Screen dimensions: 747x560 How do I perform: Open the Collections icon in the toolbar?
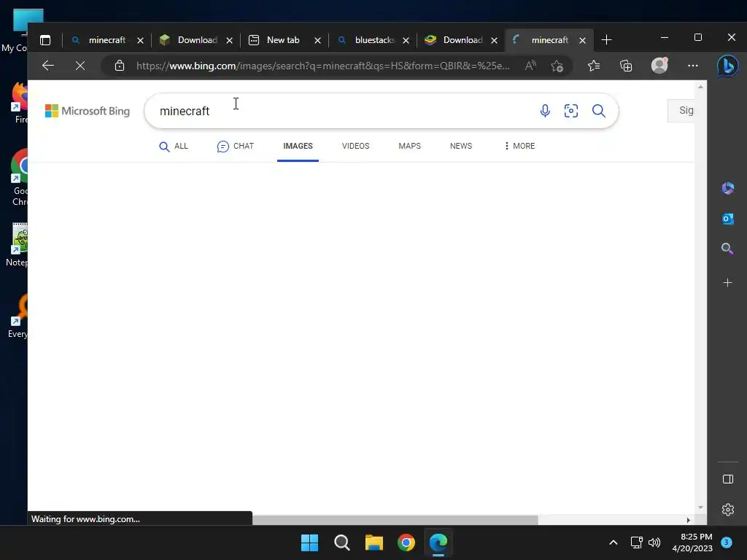tap(626, 66)
